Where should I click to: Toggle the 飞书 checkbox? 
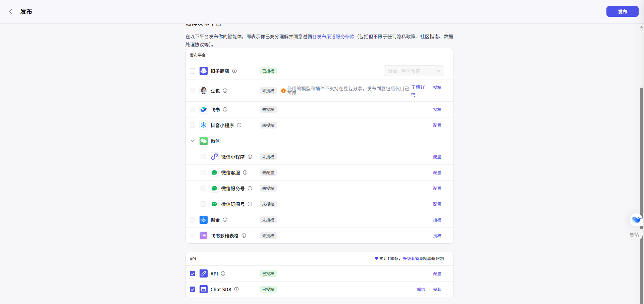click(x=193, y=109)
